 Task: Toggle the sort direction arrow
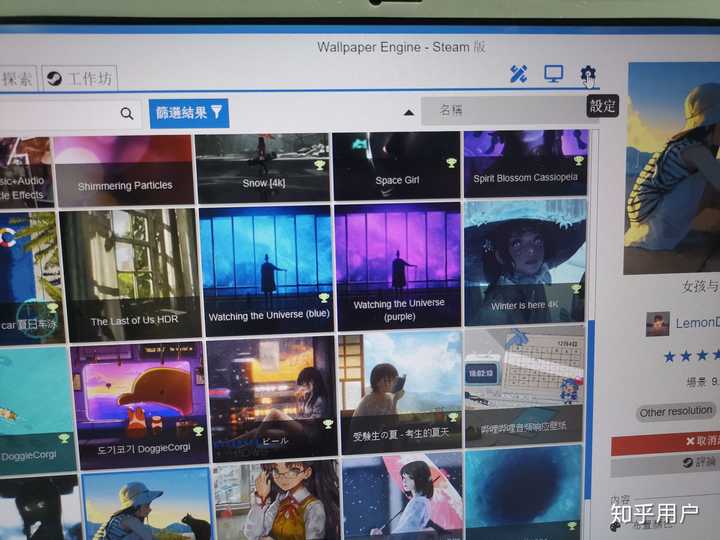coord(409,112)
